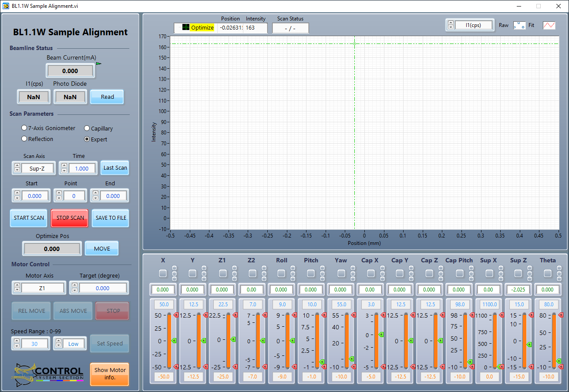The image size is (569, 392).
Task: Click the ABS MOVE button
Action: [73, 311]
